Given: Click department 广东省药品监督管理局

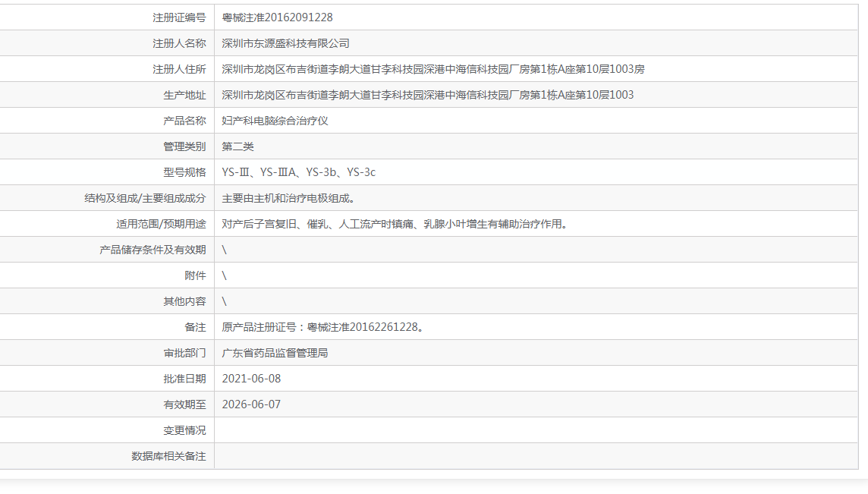Looking at the screenshot, I should [275, 354].
